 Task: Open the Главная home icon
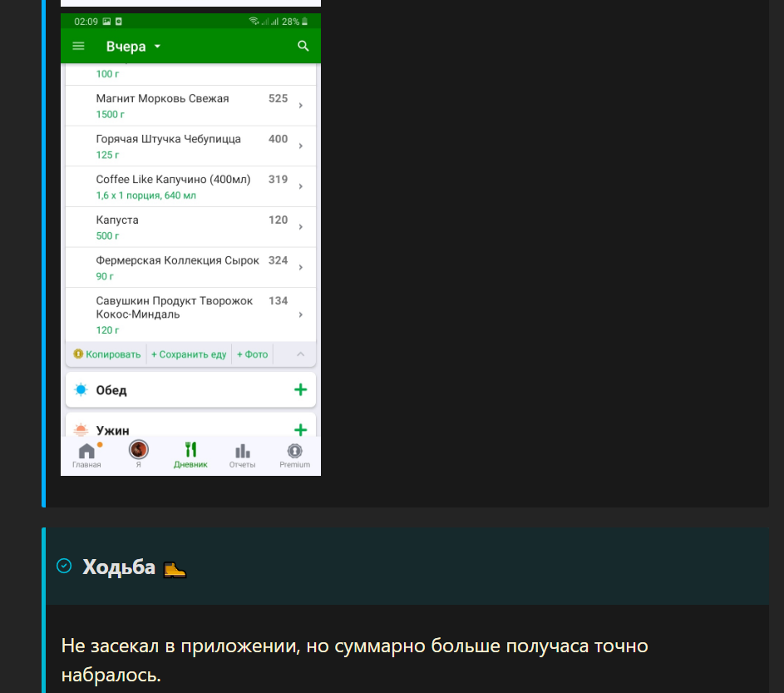[86, 452]
